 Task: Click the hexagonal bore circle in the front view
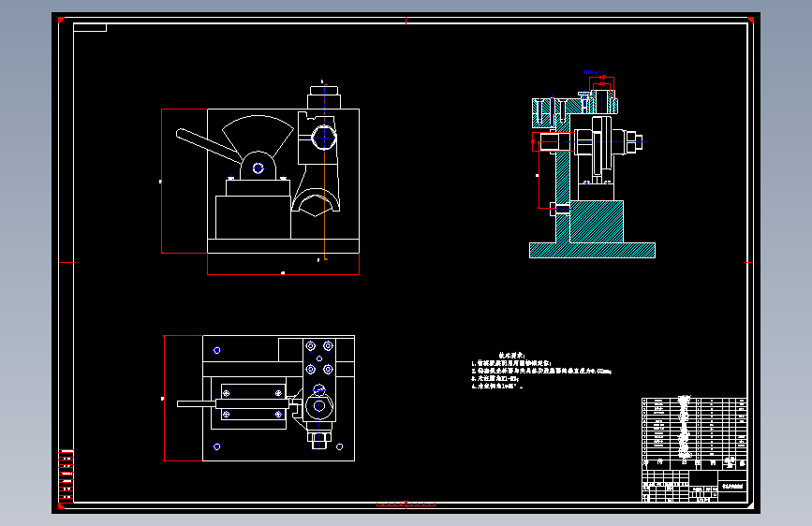[x=324, y=139]
